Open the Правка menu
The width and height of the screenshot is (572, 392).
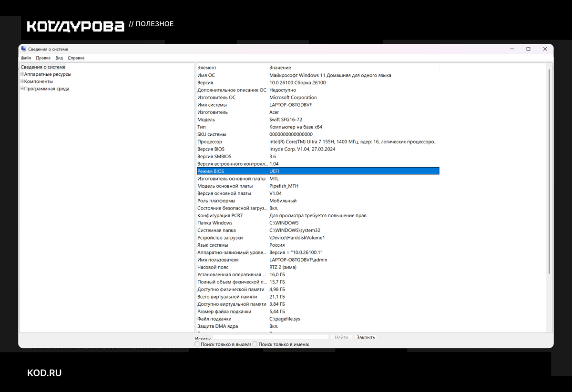(43, 58)
